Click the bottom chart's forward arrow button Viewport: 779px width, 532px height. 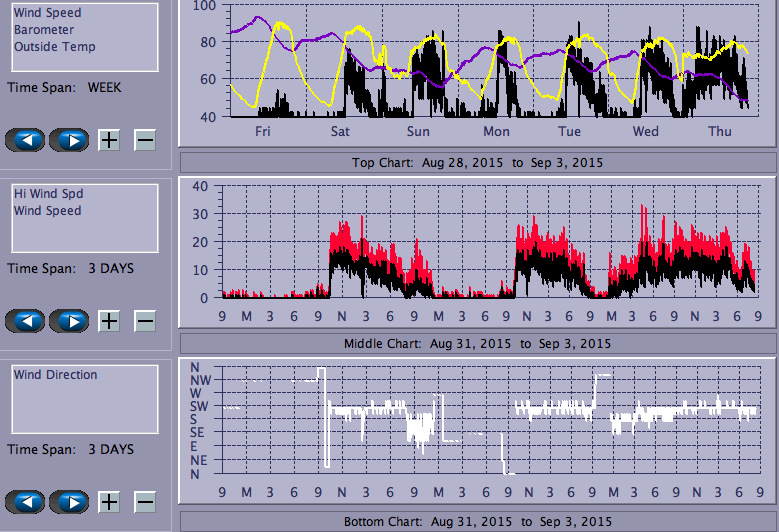coord(69,502)
